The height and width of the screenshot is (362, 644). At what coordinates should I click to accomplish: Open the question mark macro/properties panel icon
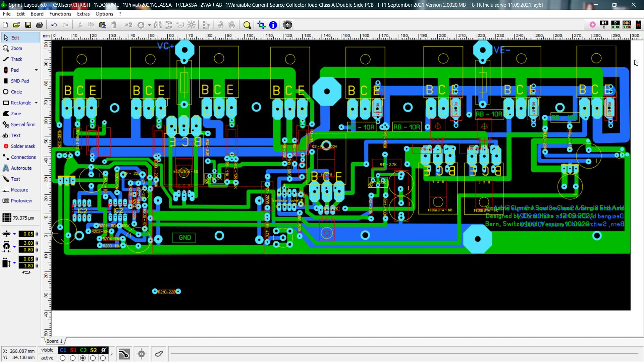tap(615, 24)
